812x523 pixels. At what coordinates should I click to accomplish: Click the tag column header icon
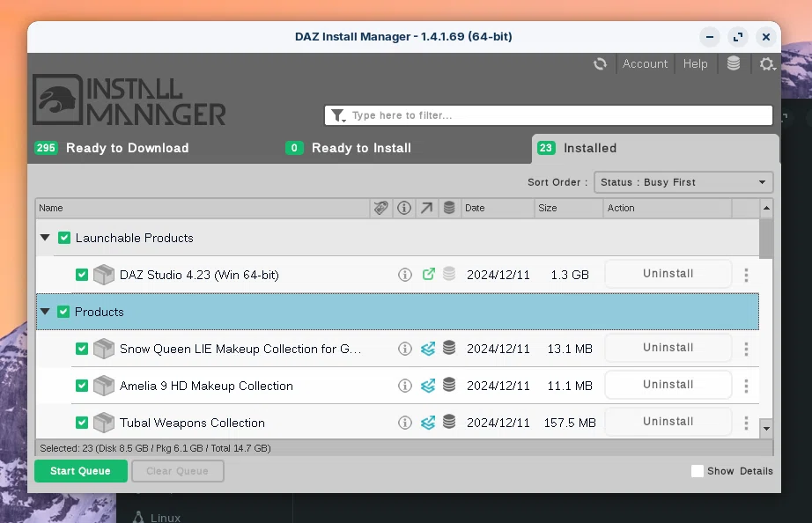click(x=380, y=208)
